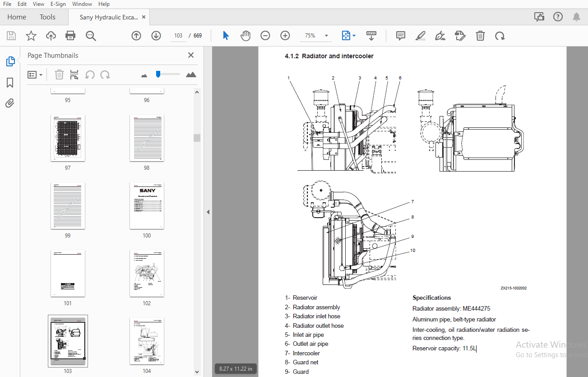Viewport: 588px width, 377px height.
Task: Switch to the Home tab
Action: (x=17, y=17)
